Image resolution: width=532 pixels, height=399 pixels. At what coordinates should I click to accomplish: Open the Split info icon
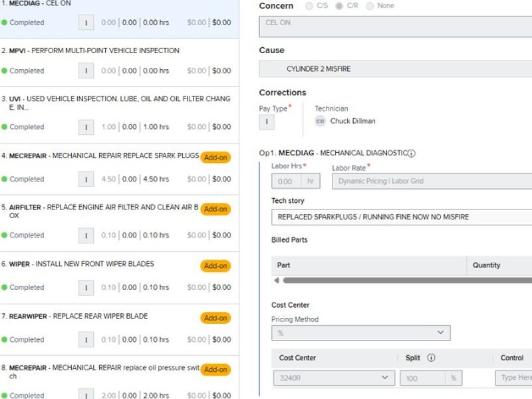(431, 358)
